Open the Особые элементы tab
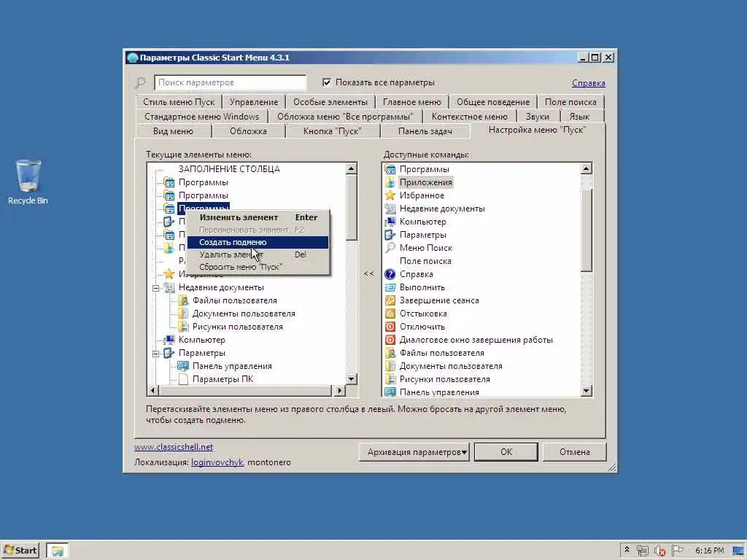The image size is (747, 560). (330, 102)
